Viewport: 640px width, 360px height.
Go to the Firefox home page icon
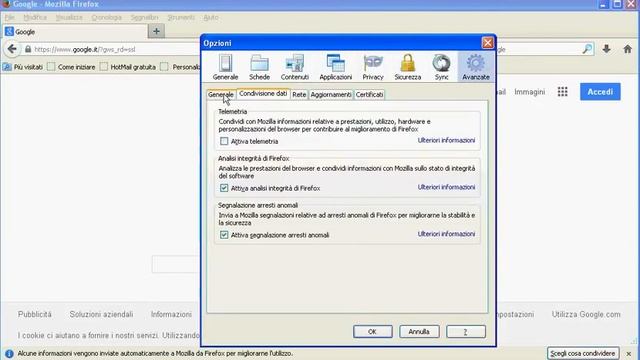pyautogui.click(x=627, y=49)
